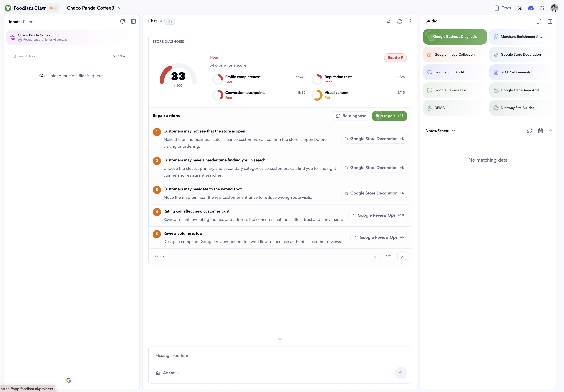564x392 pixels.
Task: Click 'Customers may navigate to the wrong spot'
Action: pyautogui.click(x=202, y=189)
